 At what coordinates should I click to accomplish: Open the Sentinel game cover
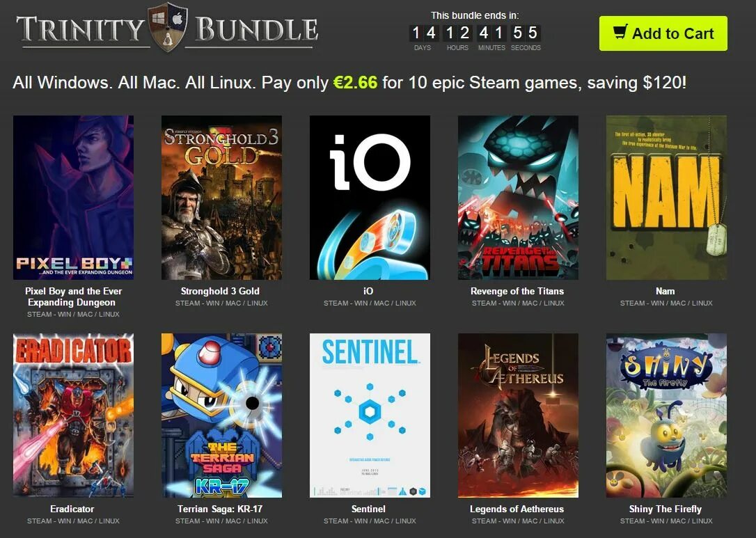[x=370, y=415]
